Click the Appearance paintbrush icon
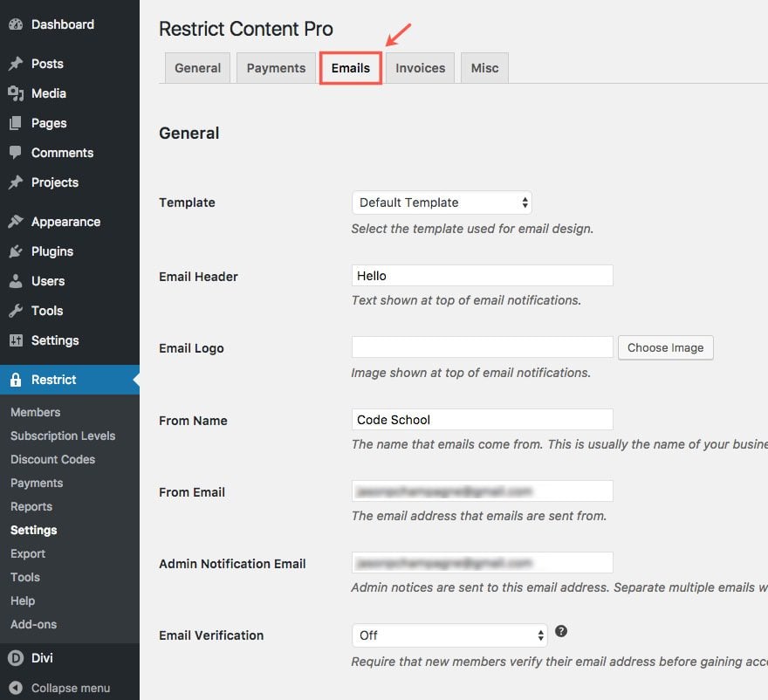Viewport: 768px width, 700px height. point(16,222)
